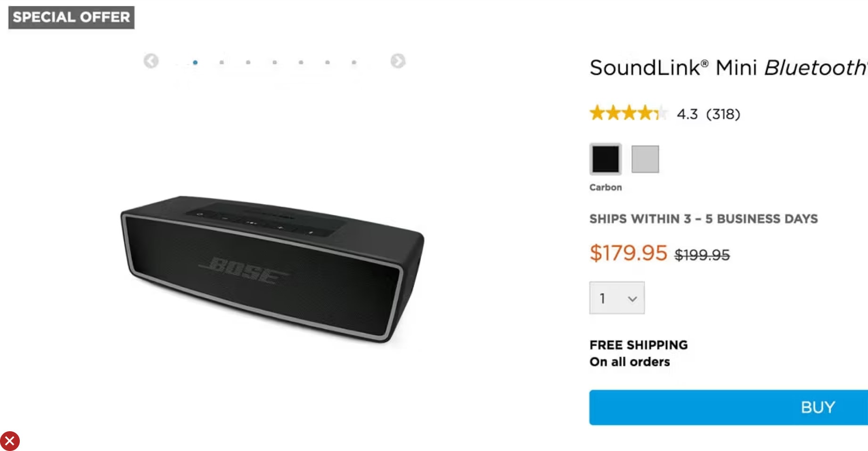Switch to the fifth carousel dot
Screen dimensions: 868x451
pyautogui.click(x=301, y=62)
